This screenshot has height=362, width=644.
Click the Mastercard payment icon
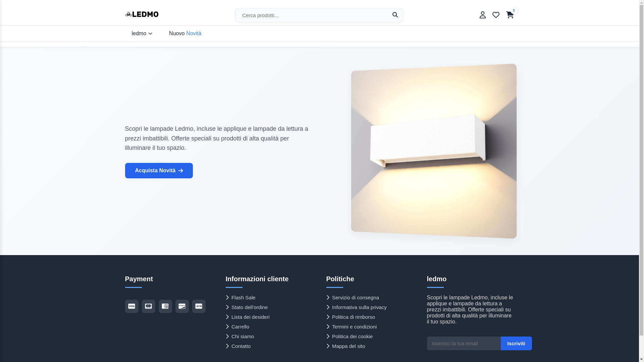coord(149,306)
